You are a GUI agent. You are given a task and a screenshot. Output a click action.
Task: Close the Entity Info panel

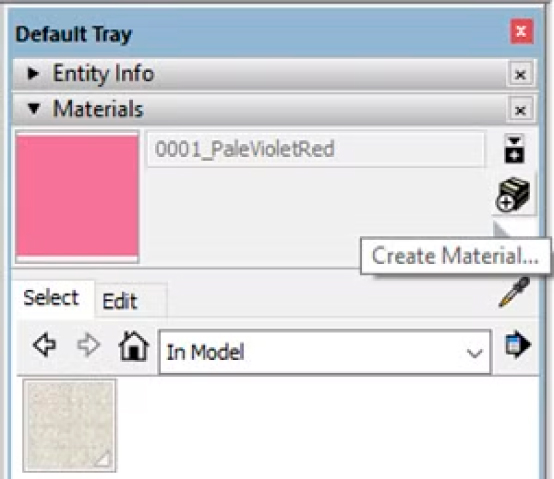click(520, 74)
